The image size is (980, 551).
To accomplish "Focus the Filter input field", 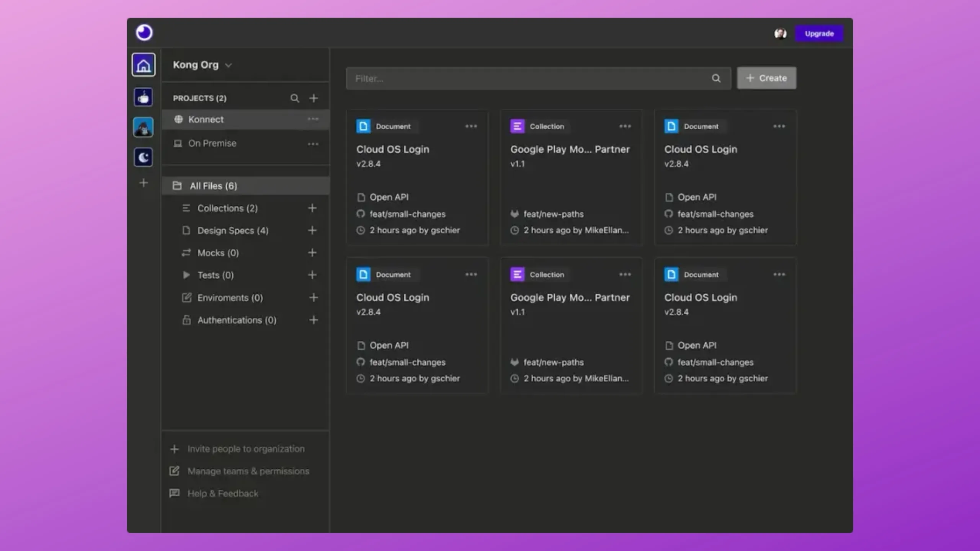I will point(538,78).
